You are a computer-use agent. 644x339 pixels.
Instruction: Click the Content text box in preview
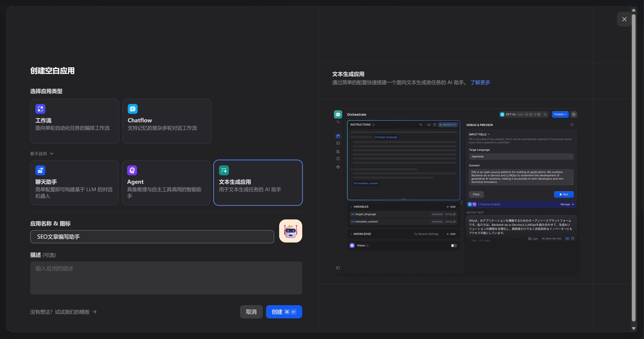pos(521,177)
